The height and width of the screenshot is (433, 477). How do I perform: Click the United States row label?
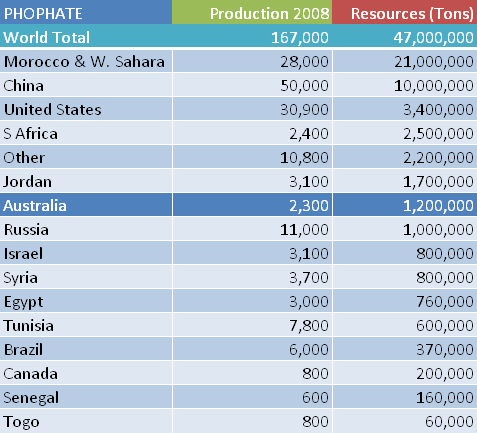(x=53, y=110)
